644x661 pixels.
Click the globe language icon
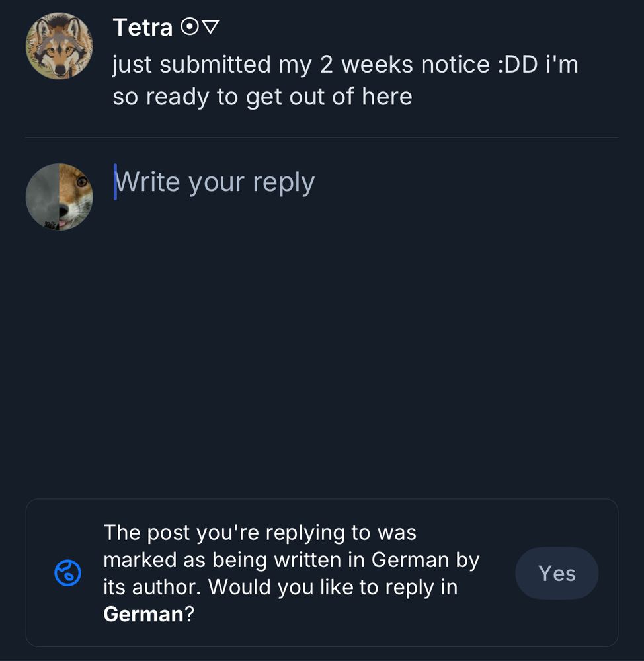67,573
